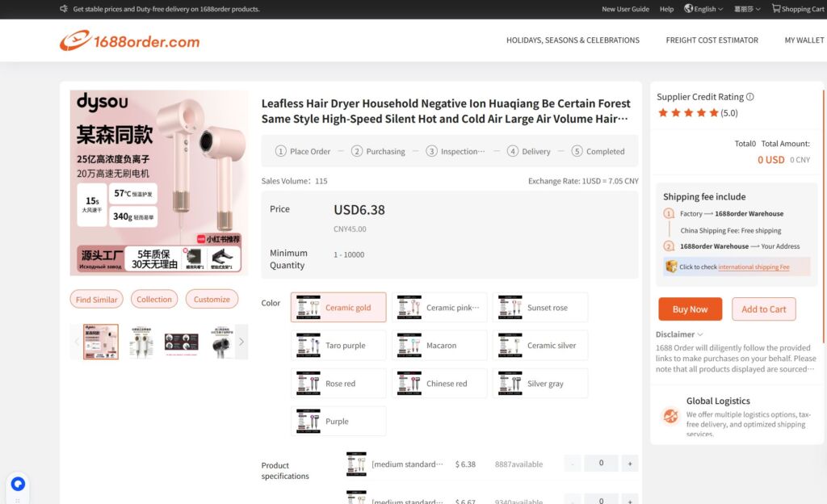This screenshot has width=827, height=504.
Task: Click next arrow on thumbnail carousel
Action: click(241, 342)
